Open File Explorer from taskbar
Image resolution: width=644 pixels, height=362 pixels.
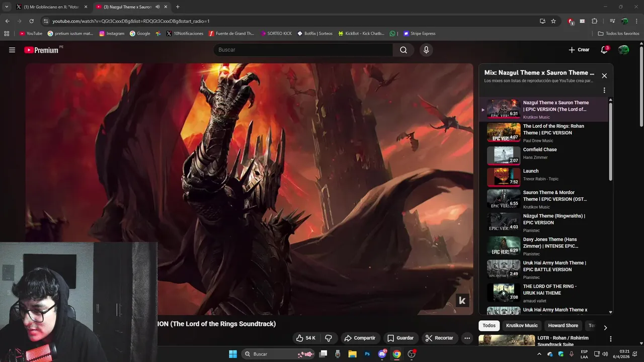click(352, 354)
